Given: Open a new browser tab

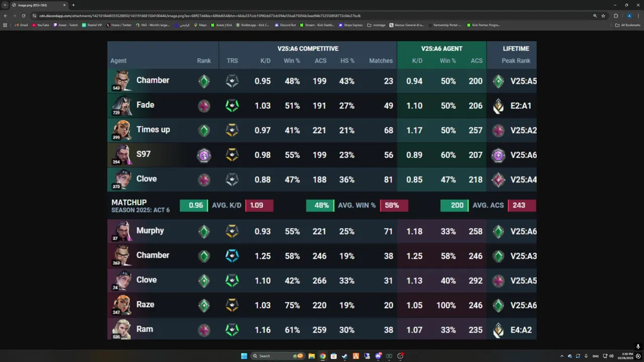Looking at the screenshot, I should tap(73, 5).
